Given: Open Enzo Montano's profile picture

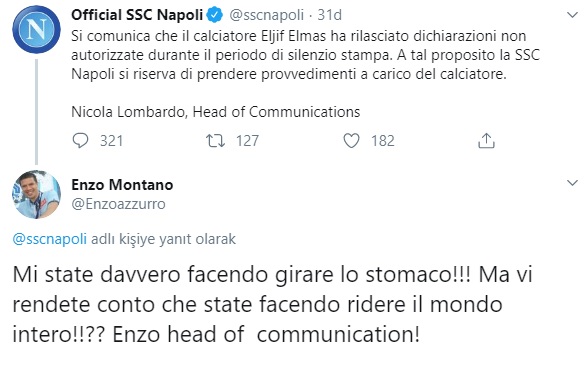Looking at the screenshot, I should (36, 195).
